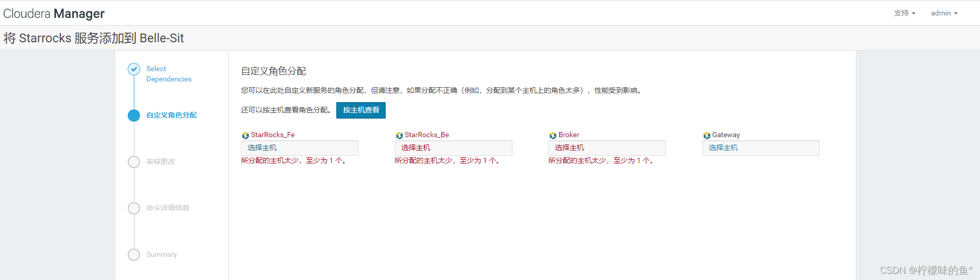
Task: Click the 审核更改 step circle
Action: coord(134,162)
